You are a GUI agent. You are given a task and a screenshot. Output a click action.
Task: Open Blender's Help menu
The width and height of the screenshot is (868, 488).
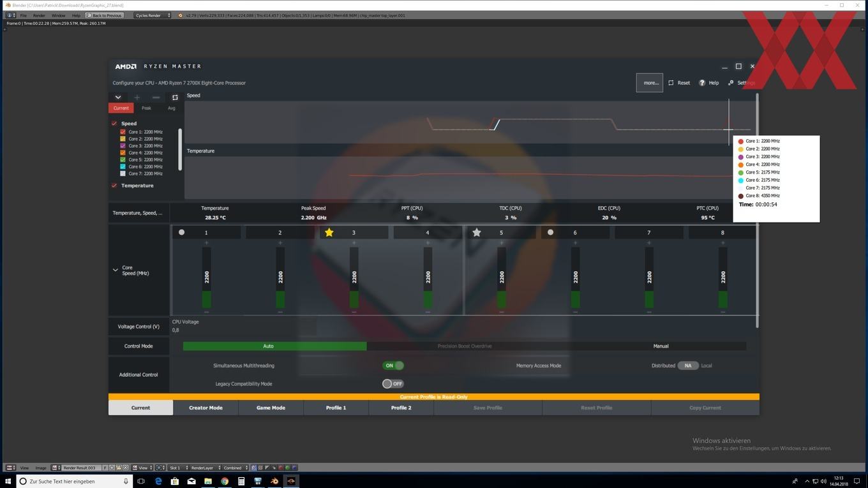(x=76, y=15)
